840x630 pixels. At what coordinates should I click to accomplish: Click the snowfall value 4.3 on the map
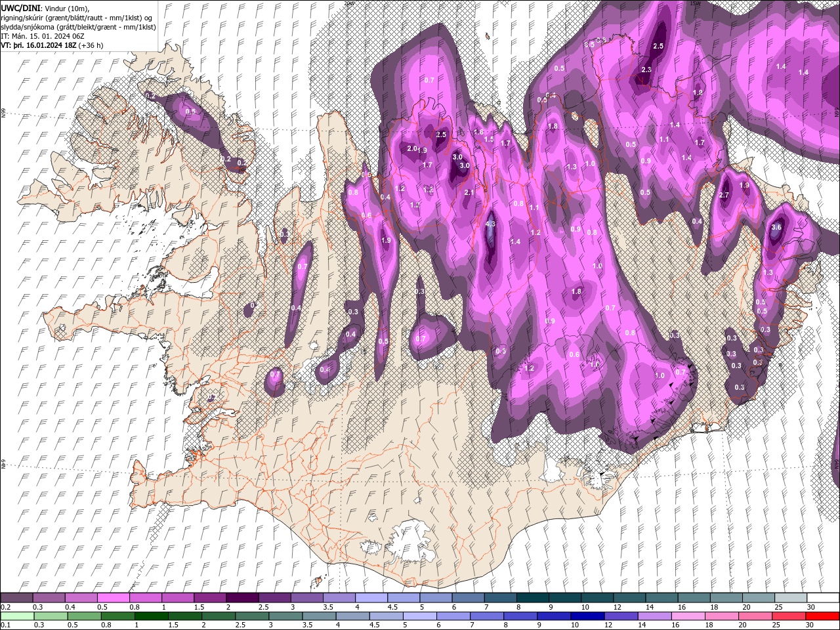[490, 224]
